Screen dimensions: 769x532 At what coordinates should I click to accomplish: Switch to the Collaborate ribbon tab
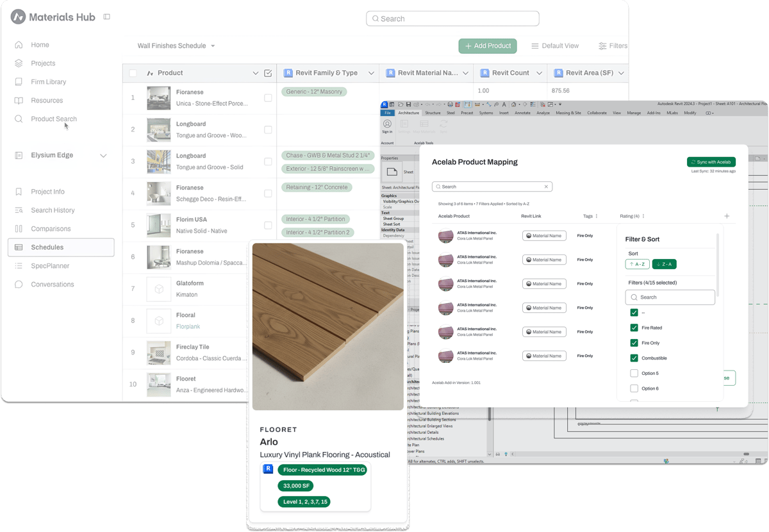[x=597, y=113]
